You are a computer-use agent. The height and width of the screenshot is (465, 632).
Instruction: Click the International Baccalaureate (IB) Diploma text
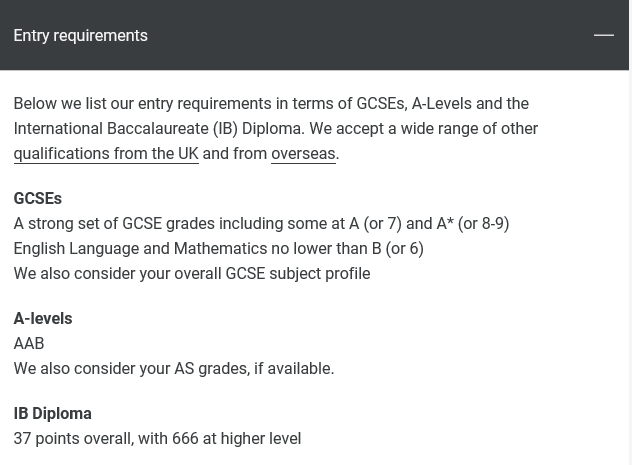point(158,129)
